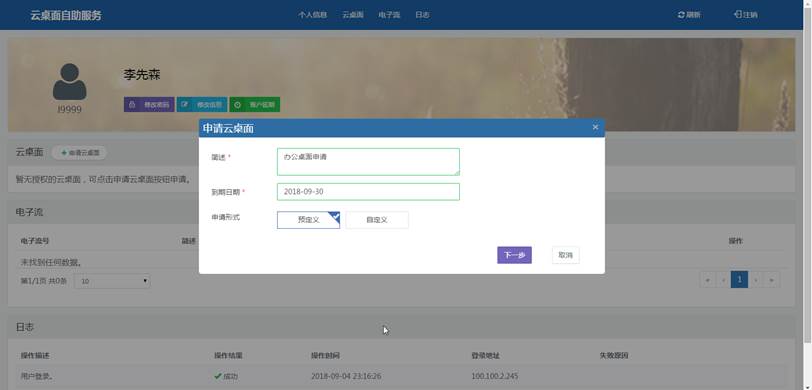Screen dimensions: 812x390
Task: Open the 日志 nav item
Action: click(x=422, y=15)
